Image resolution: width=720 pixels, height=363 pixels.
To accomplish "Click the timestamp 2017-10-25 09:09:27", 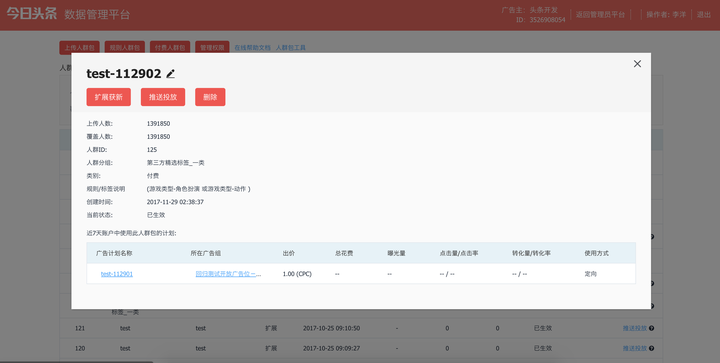I will pyautogui.click(x=332, y=348).
